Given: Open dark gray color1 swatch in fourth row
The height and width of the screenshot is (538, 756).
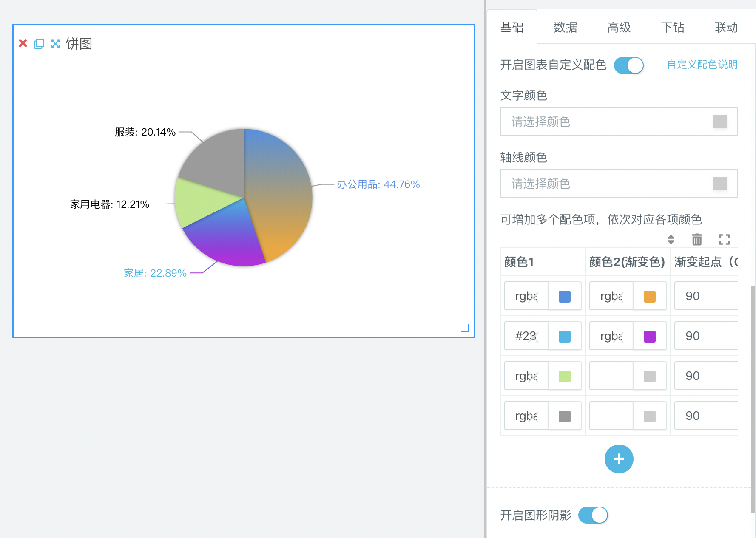Looking at the screenshot, I should click(565, 416).
